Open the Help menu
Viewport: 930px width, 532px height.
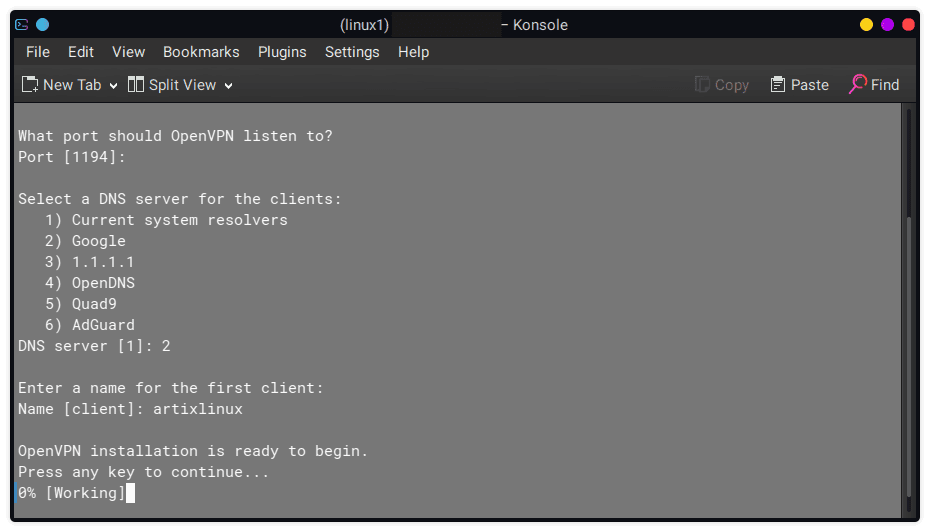tap(413, 52)
